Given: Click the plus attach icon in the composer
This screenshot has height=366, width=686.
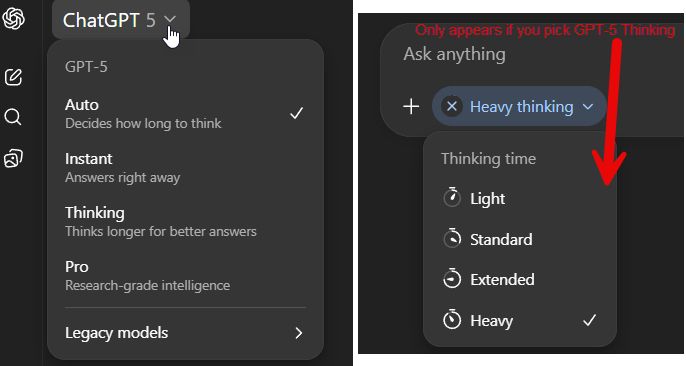Looking at the screenshot, I should 411,106.
